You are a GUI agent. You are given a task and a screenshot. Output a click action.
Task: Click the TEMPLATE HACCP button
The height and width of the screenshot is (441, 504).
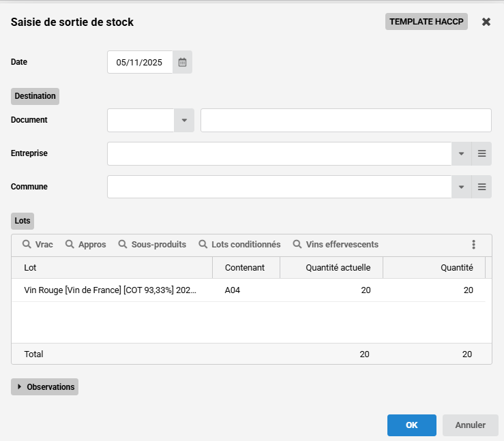[426, 22]
